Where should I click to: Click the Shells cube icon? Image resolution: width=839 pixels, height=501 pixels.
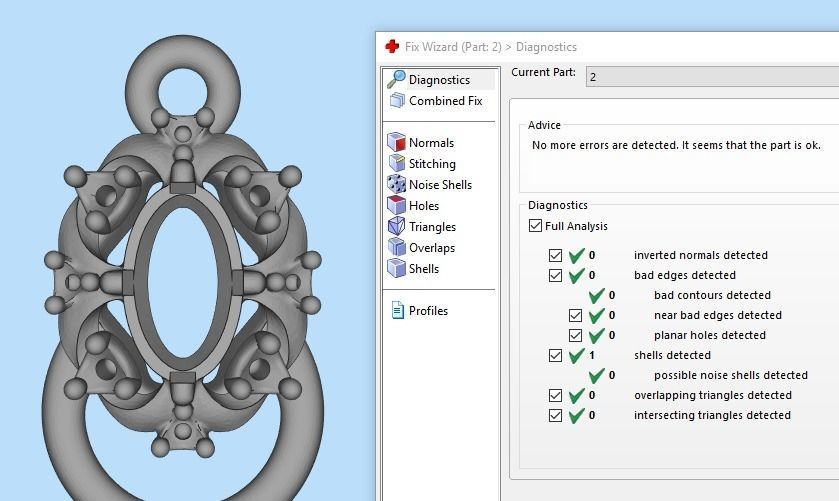click(396, 268)
